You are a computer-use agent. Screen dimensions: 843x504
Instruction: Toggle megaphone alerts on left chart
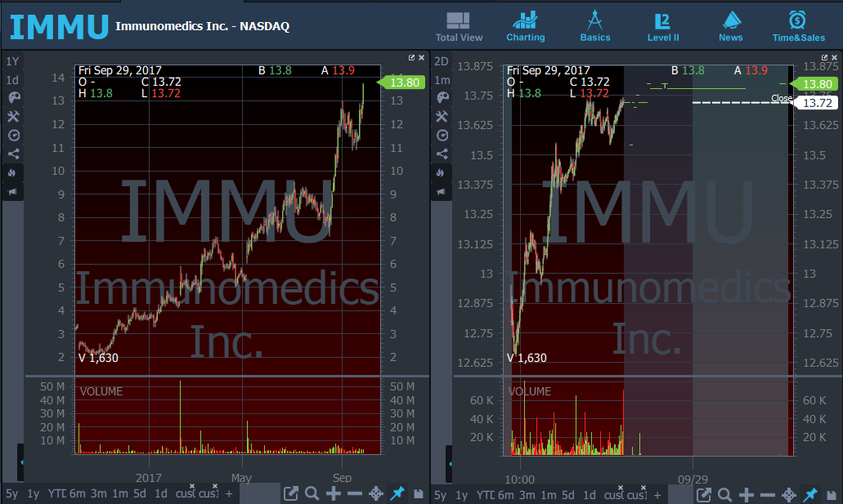coord(12,192)
